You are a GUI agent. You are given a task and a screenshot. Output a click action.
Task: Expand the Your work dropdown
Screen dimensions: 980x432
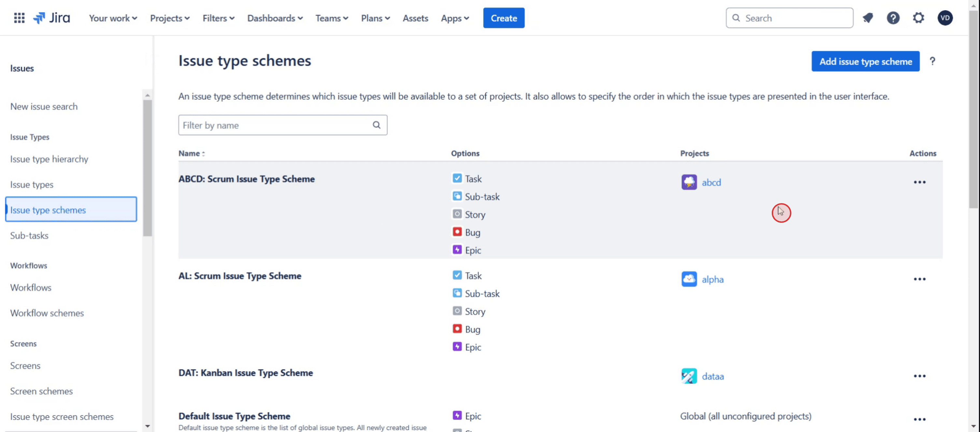coord(113,18)
